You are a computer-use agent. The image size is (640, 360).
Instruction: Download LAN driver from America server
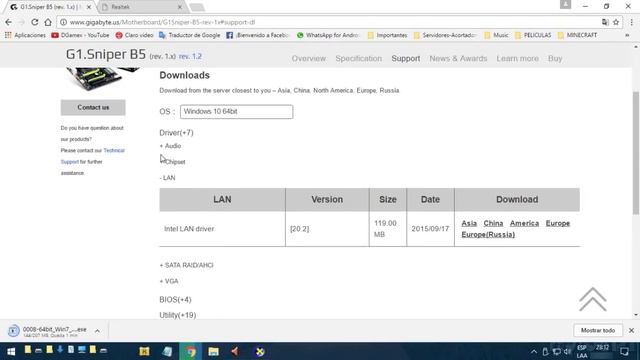524,223
